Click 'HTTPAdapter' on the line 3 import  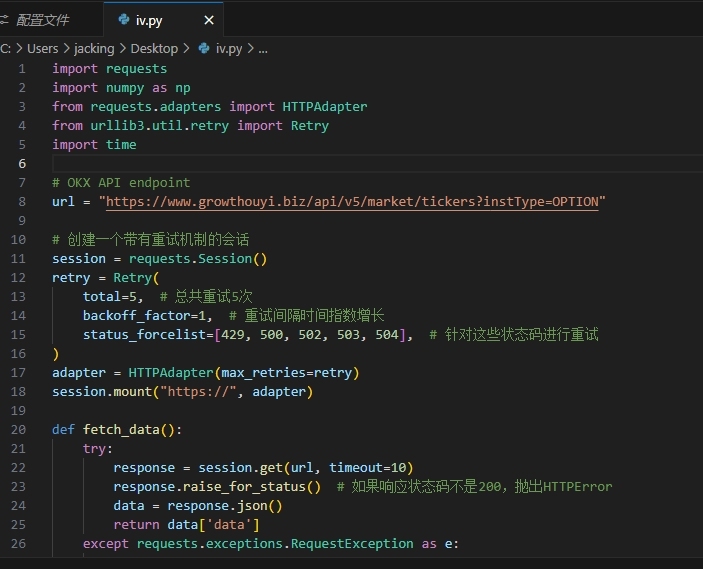point(325,107)
